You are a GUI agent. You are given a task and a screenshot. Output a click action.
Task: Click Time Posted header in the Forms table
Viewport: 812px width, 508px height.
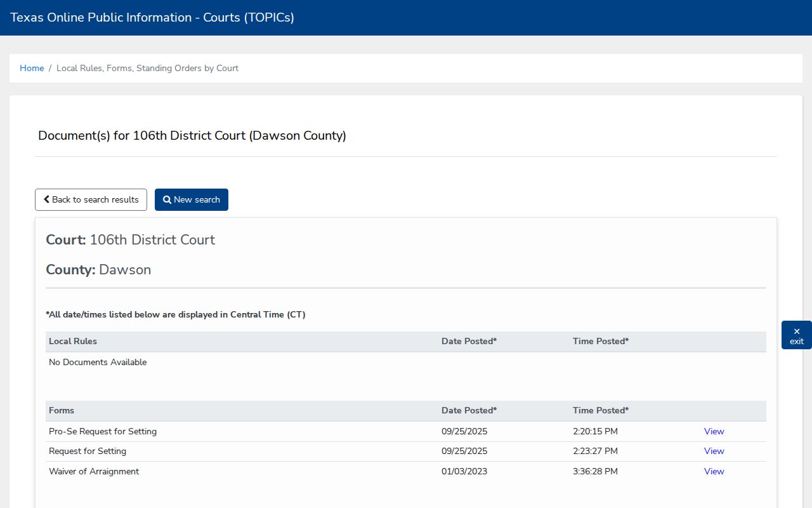(x=601, y=410)
